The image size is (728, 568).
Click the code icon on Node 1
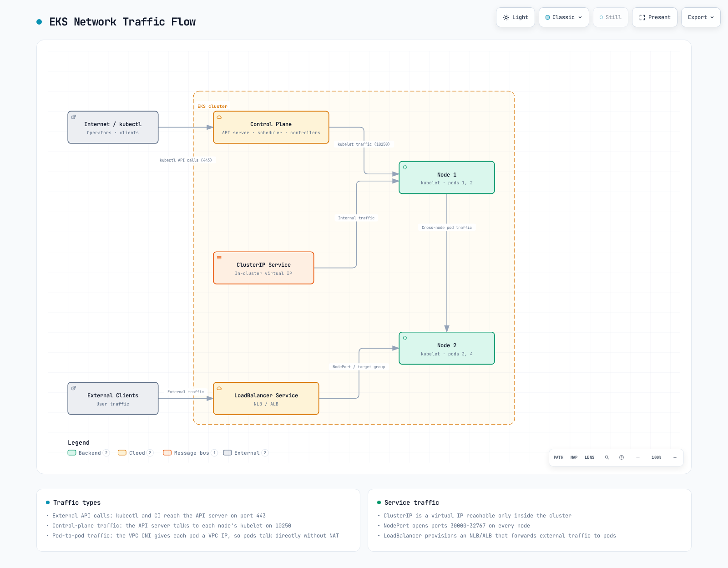[405, 167]
